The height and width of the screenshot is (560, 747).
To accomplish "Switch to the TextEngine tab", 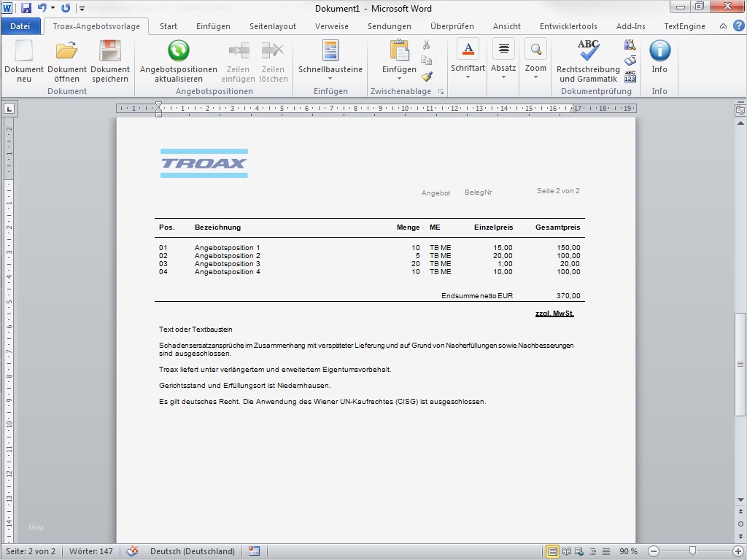I will click(684, 26).
